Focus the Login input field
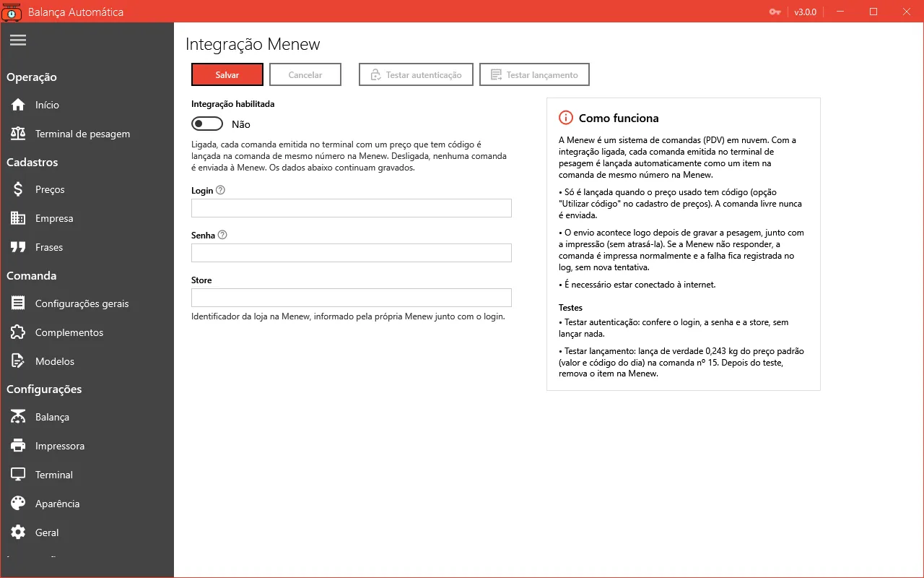The height and width of the screenshot is (578, 924). [352, 208]
